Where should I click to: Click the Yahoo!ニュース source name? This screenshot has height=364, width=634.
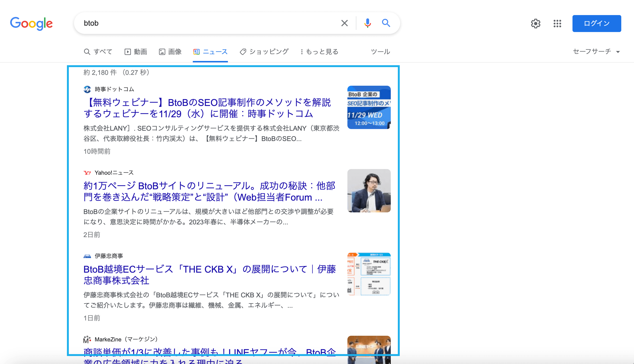click(x=114, y=173)
